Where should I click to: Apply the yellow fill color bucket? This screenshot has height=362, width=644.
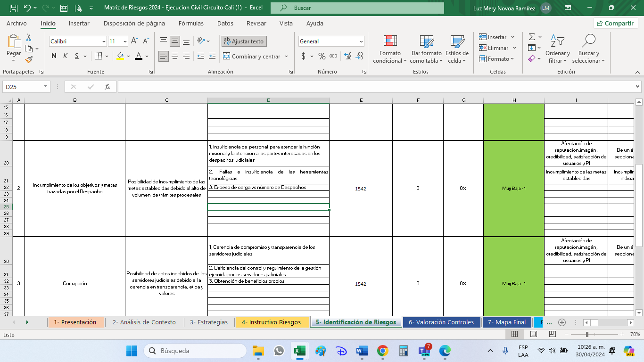coord(120,56)
